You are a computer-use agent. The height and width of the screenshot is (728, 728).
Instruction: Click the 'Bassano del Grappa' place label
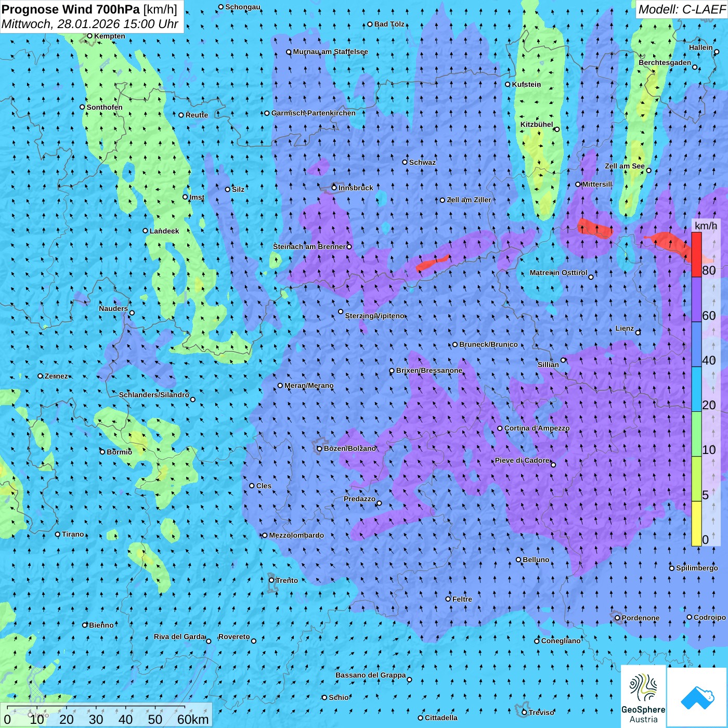point(371,675)
